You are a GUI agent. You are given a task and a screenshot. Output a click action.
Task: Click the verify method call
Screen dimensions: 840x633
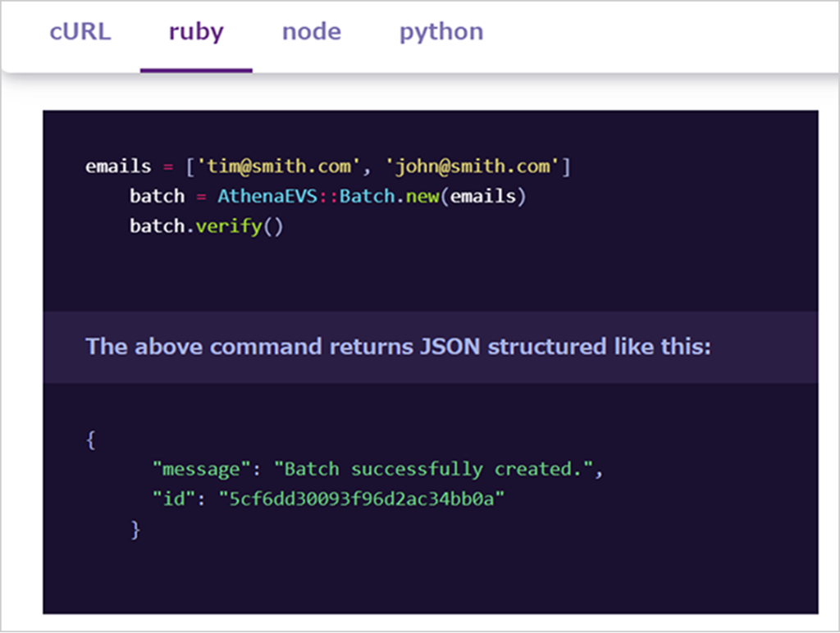pos(228,225)
